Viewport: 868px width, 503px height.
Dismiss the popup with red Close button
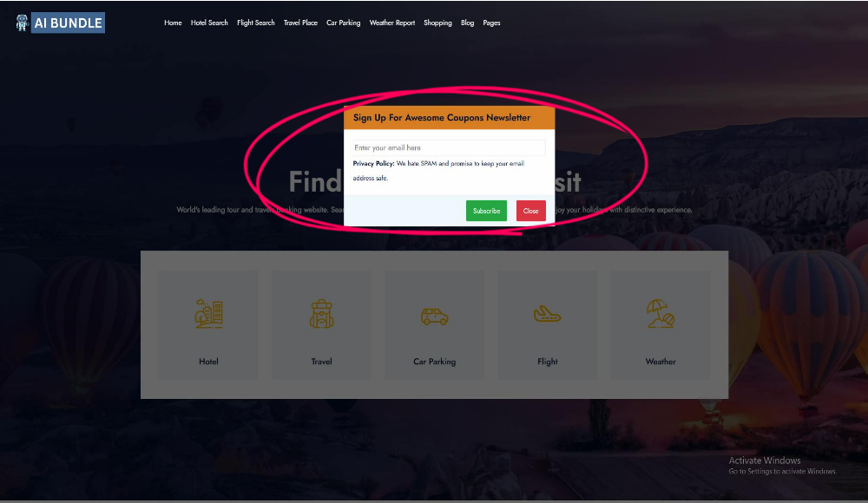(531, 211)
